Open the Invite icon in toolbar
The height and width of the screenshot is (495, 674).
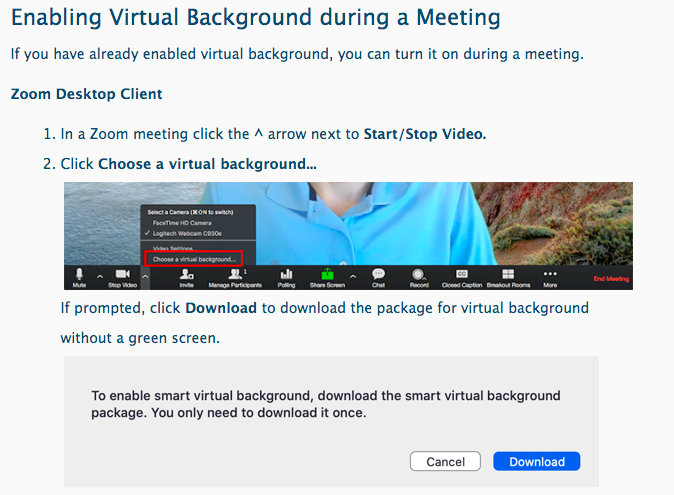[186, 273]
